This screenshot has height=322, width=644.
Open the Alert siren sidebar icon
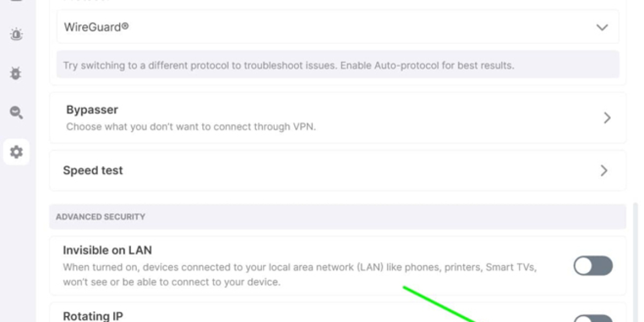[16, 35]
